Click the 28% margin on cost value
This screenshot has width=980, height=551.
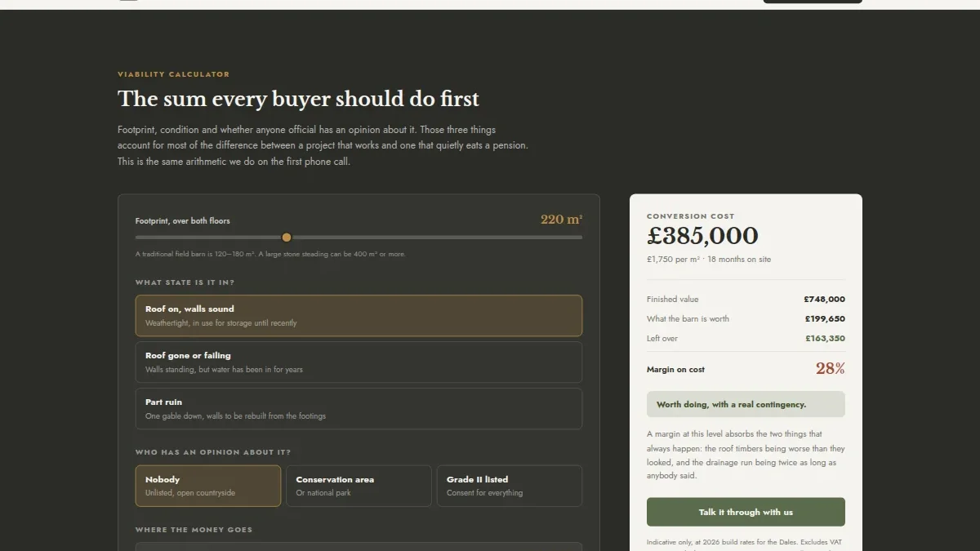pos(830,368)
